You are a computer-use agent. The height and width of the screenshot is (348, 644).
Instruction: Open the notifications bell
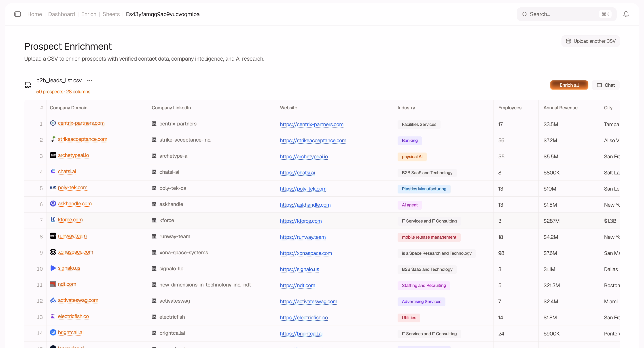(x=626, y=14)
